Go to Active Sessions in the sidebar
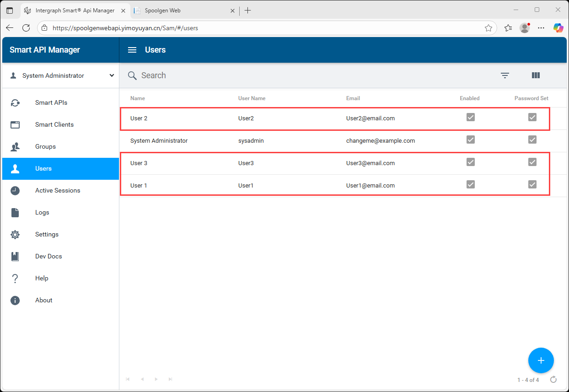569x392 pixels. (58, 190)
